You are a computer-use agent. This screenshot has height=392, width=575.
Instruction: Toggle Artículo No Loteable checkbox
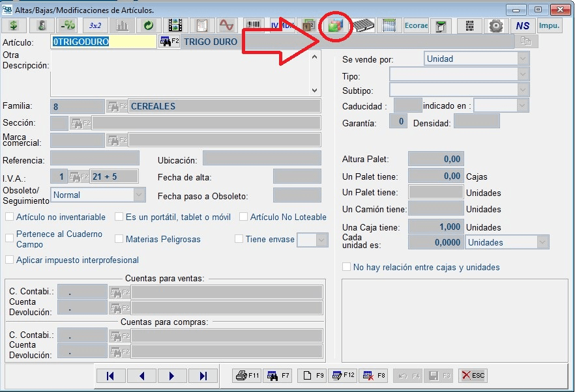coord(244,217)
